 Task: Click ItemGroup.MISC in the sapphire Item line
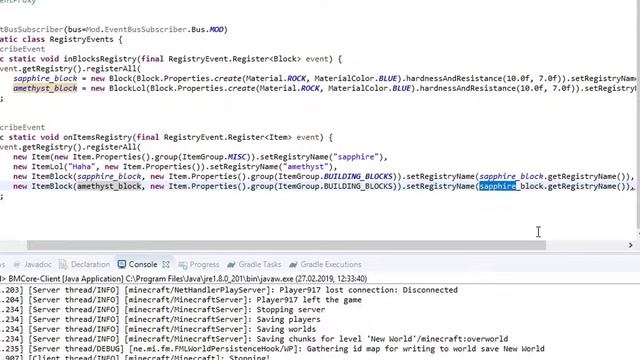point(214,157)
